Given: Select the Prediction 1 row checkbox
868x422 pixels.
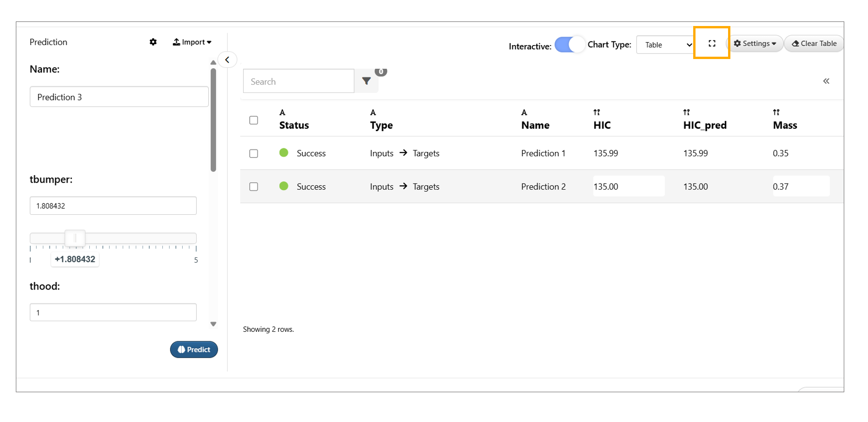Looking at the screenshot, I should click(253, 153).
